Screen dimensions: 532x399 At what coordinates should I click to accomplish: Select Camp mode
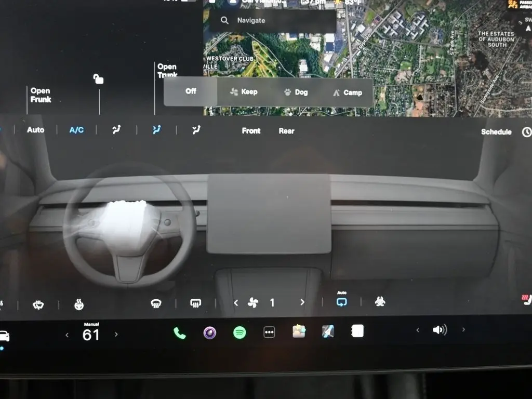click(x=347, y=92)
